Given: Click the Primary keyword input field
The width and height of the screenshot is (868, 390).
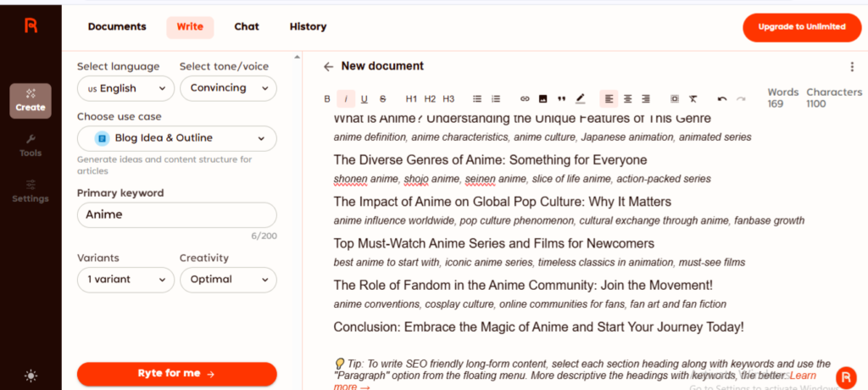Looking at the screenshot, I should pyautogui.click(x=176, y=215).
